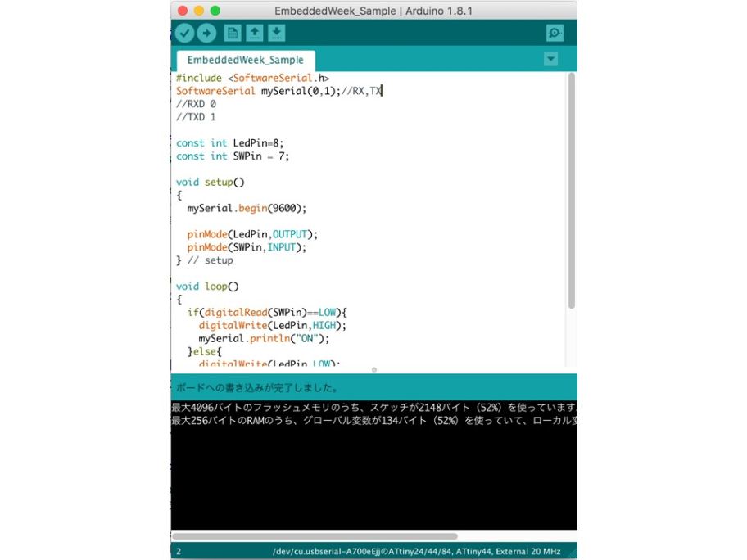Click the 'void loop()' line
The image size is (747, 560).
point(207,287)
